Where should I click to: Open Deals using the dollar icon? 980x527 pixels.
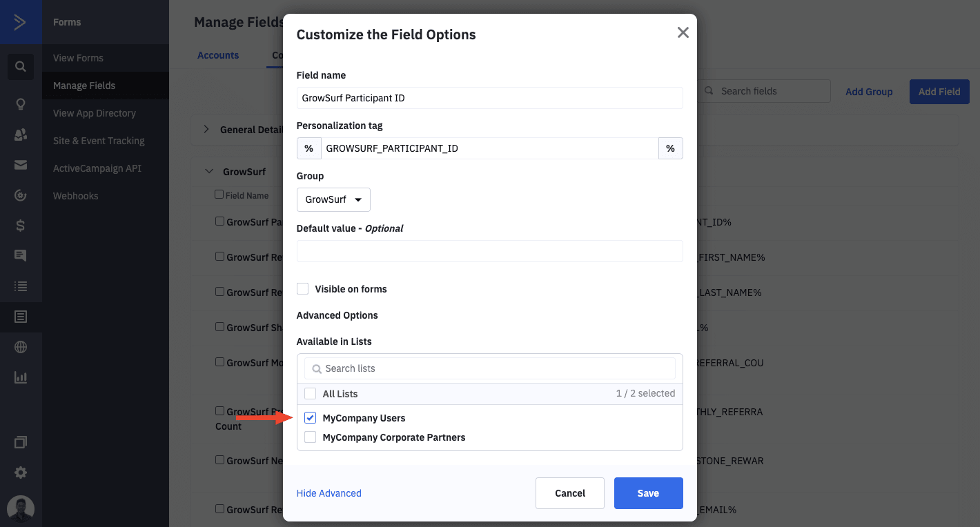click(x=21, y=225)
